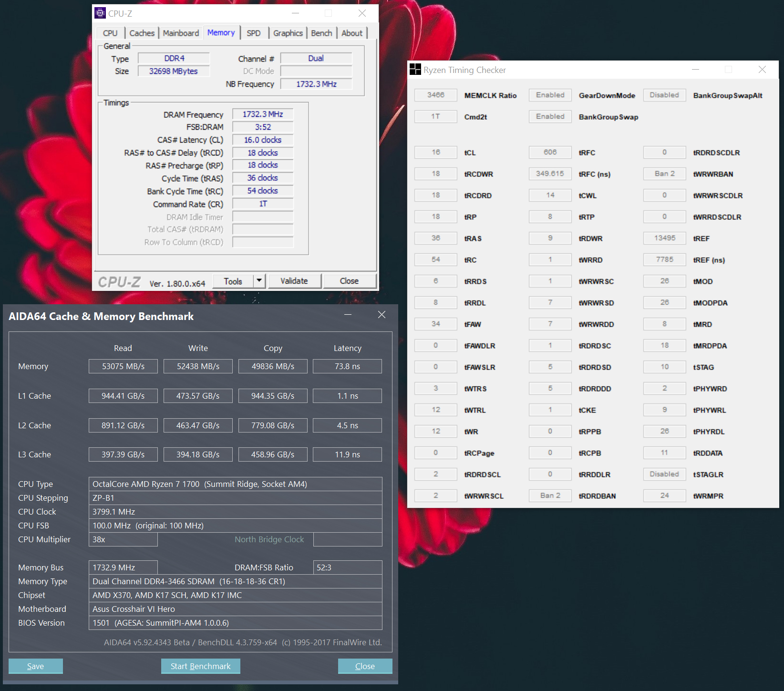Screen dimensions: 784x691
Task: Click the Ryzen Timing Checker logo icon
Action: pos(415,70)
